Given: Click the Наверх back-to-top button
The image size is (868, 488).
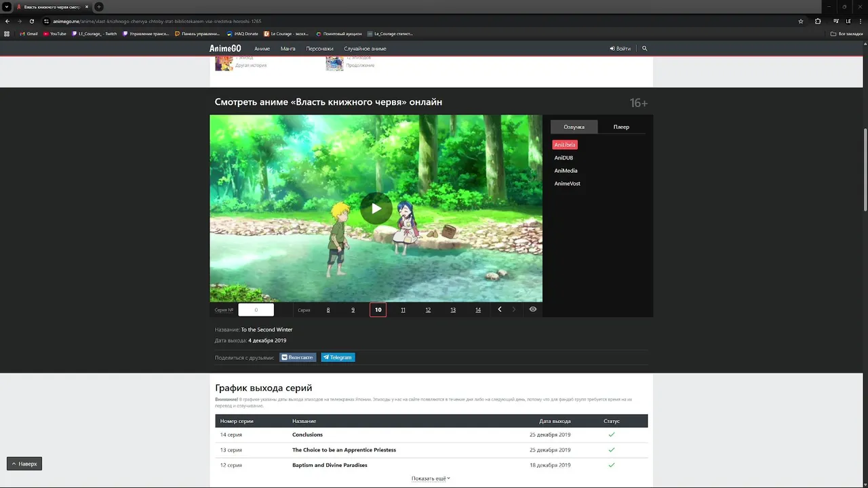Looking at the screenshot, I should pos(24,464).
